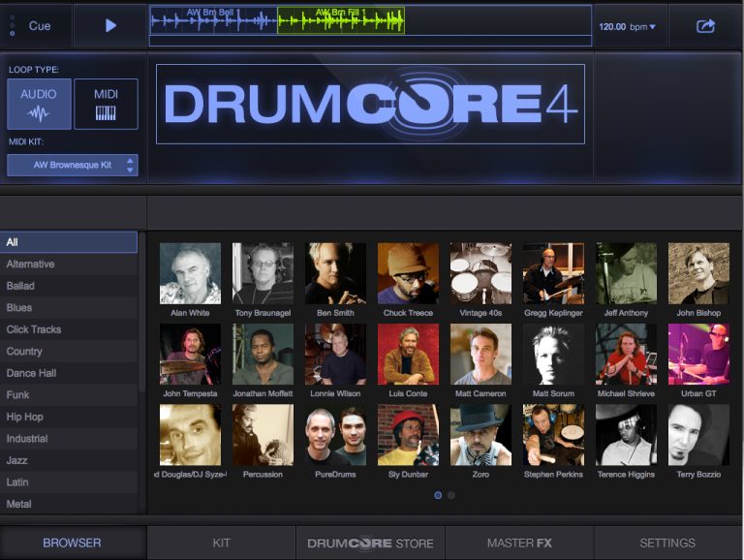Image resolution: width=744 pixels, height=560 pixels.
Task: Open the AW Brownesque Kit selector
Action: pos(73,165)
